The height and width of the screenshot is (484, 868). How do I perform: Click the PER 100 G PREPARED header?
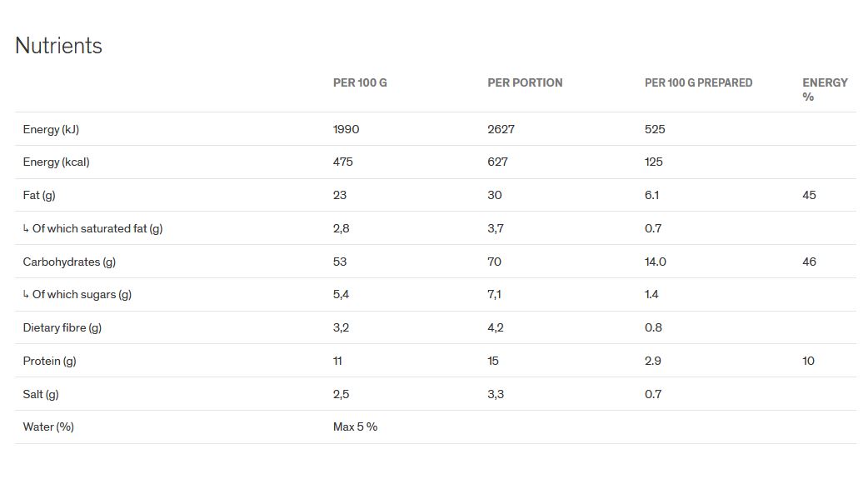click(698, 82)
